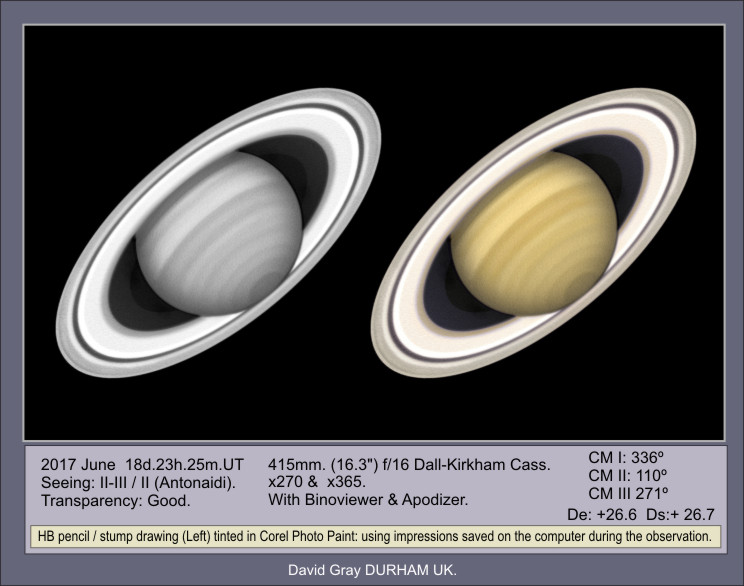
Task: Click the 'With Binoviewer & Apodizer.' line
Action: point(368,499)
